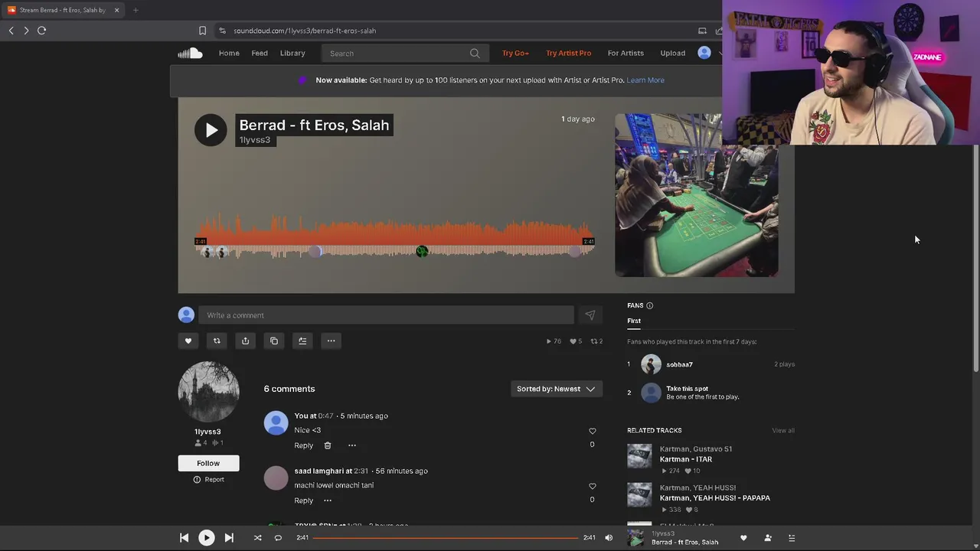Skip to next track in the player bar
This screenshot has height=551, width=980.
(x=229, y=538)
